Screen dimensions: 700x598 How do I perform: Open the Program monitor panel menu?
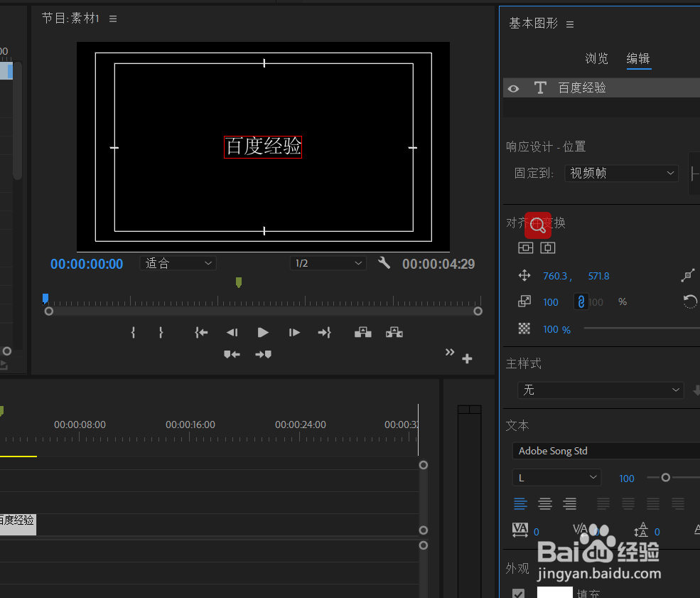(x=113, y=18)
